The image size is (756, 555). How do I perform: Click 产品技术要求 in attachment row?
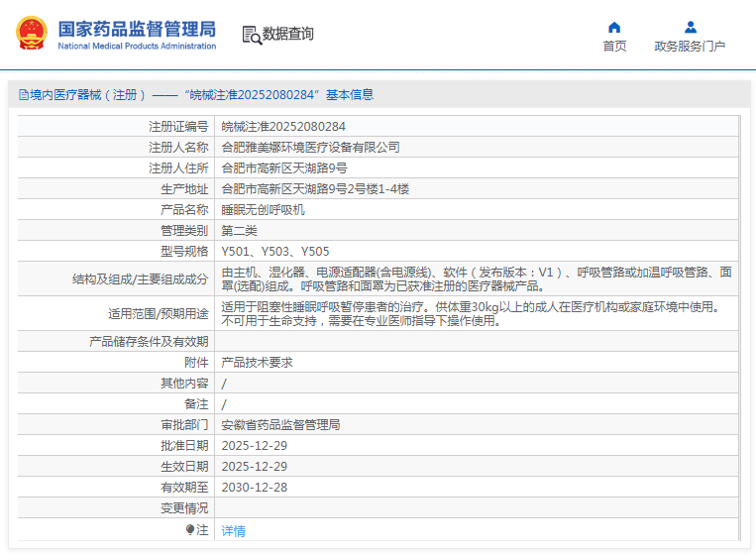coord(257,363)
